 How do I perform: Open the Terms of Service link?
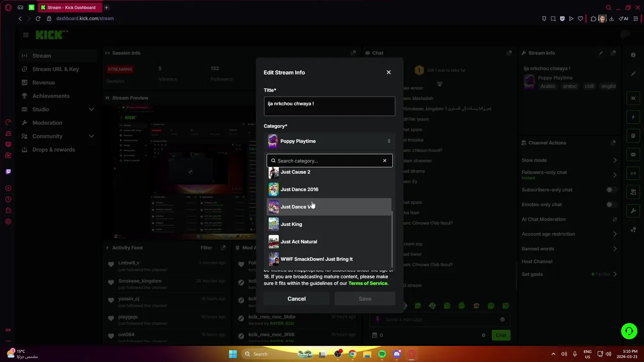368,284
